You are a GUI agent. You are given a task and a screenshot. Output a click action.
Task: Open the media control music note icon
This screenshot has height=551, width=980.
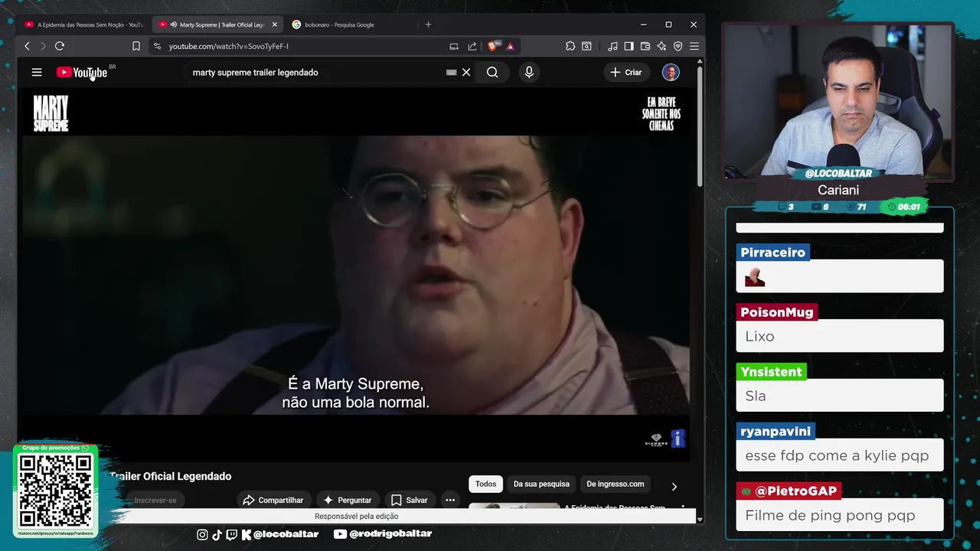pos(612,46)
